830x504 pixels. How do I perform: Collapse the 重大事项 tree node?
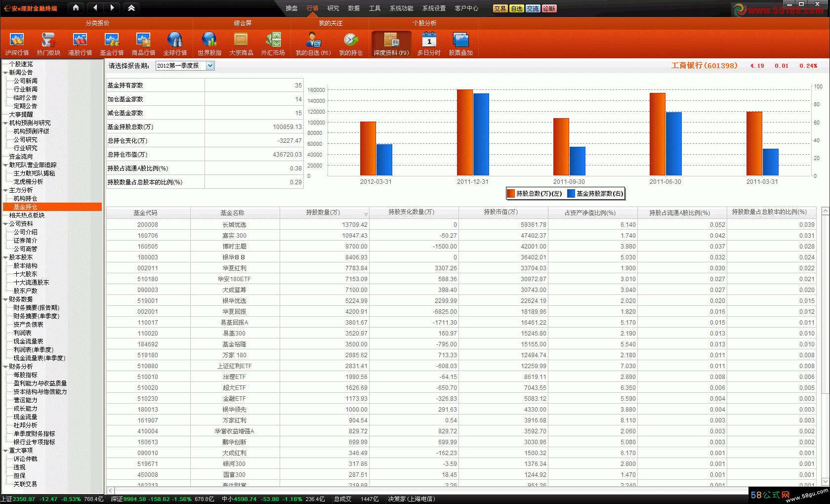(5, 451)
